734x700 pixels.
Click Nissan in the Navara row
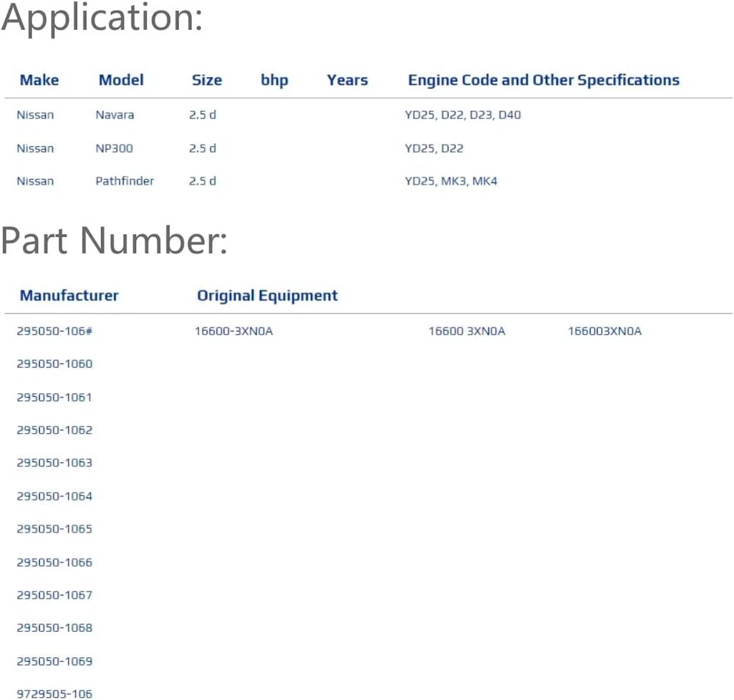tap(35, 115)
